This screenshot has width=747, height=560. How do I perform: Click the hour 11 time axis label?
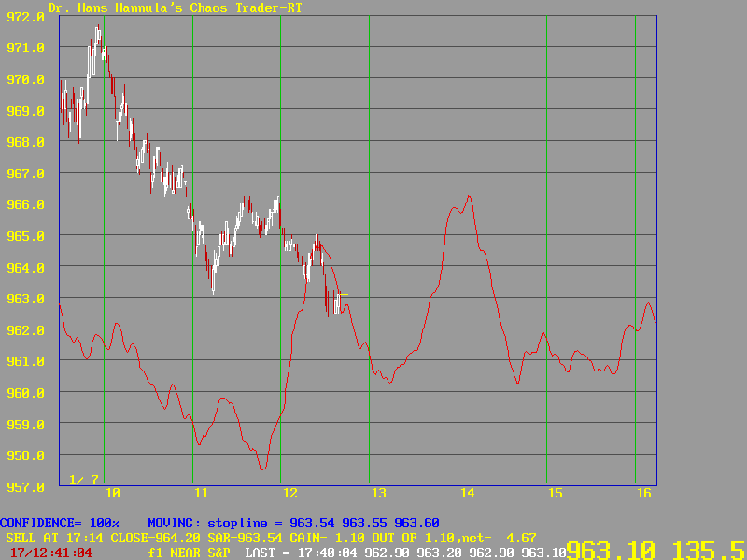(201, 494)
